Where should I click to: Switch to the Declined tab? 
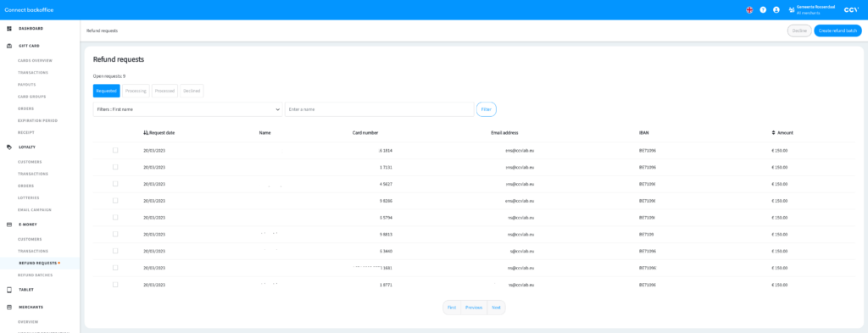[192, 91]
